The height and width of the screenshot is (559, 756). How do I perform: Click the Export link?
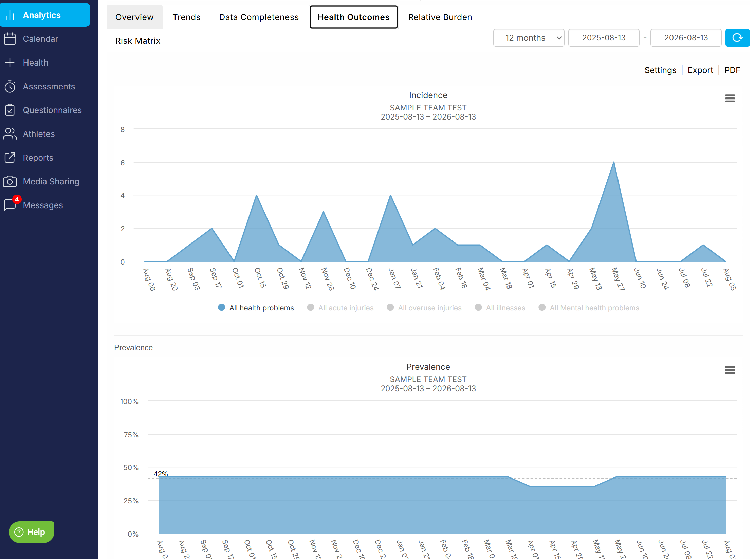coord(700,70)
